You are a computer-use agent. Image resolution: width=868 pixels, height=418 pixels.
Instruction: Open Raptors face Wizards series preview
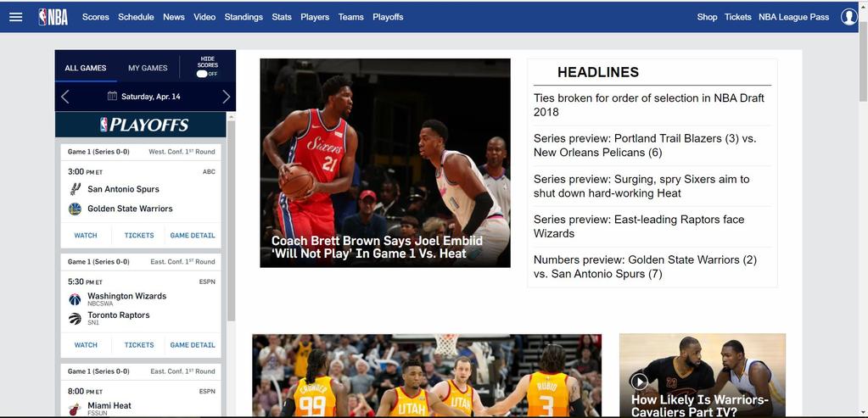(639, 226)
